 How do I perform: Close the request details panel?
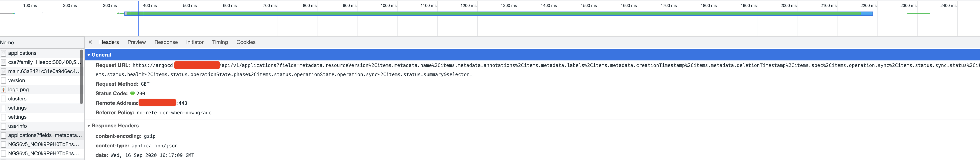point(90,42)
